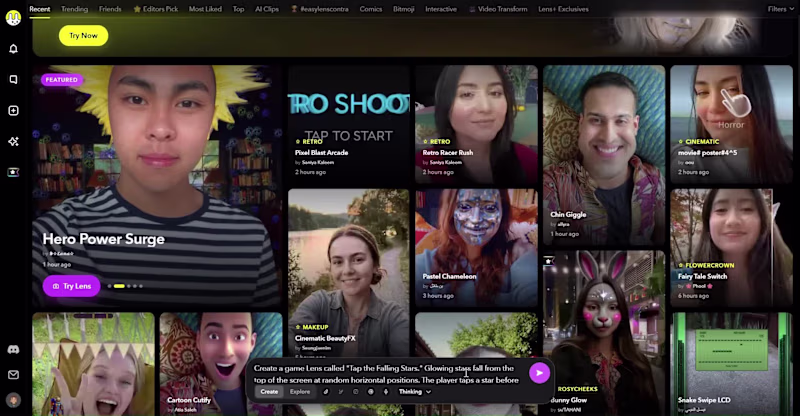
Task: Switch to the Video Transform tab
Action: pos(498,9)
